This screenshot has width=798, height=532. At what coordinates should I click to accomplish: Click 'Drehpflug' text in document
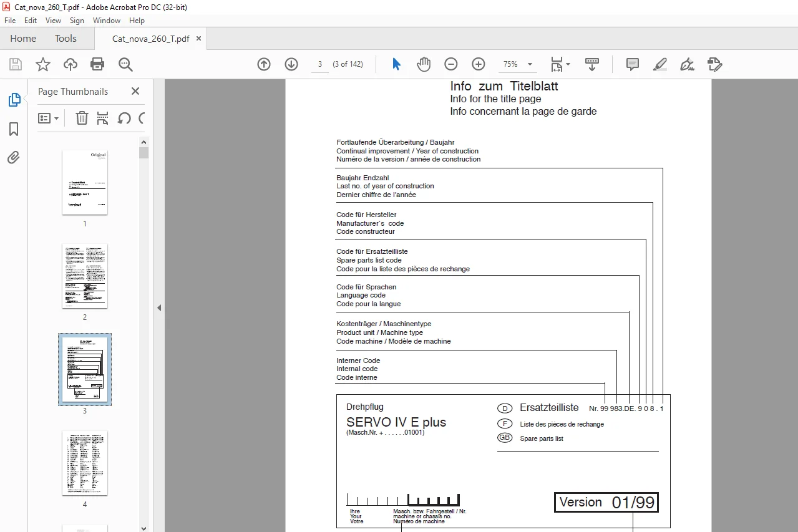[365, 407]
